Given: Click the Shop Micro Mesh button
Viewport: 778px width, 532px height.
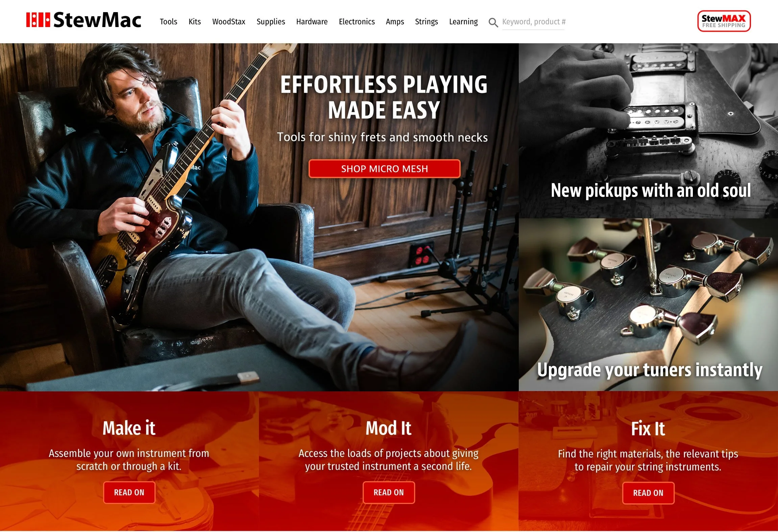Looking at the screenshot, I should point(384,169).
